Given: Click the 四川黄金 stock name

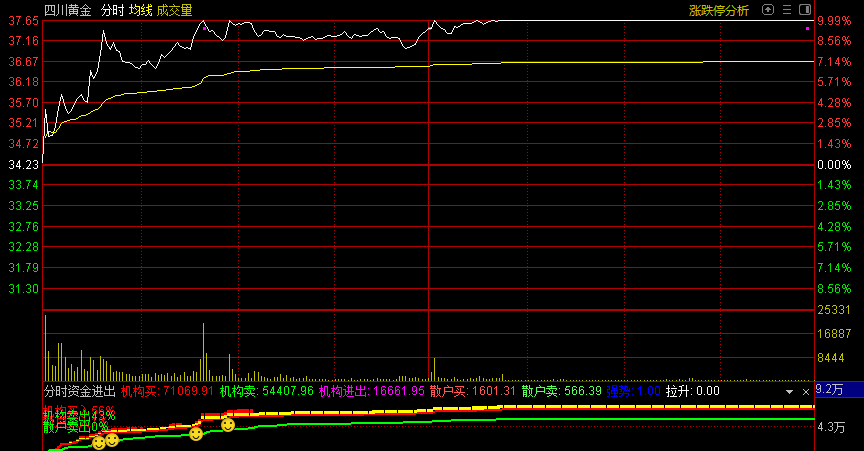Looking at the screenshot, I should tap(67, 10).
